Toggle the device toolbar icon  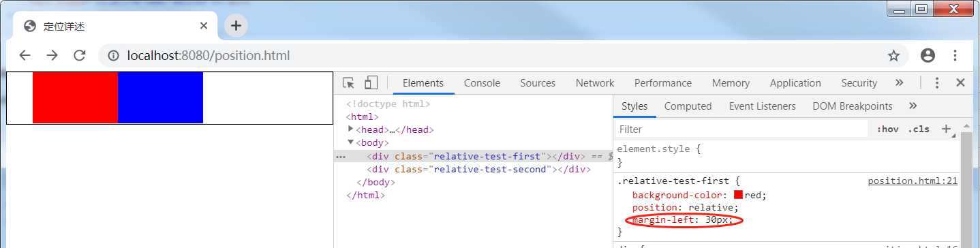371,83
